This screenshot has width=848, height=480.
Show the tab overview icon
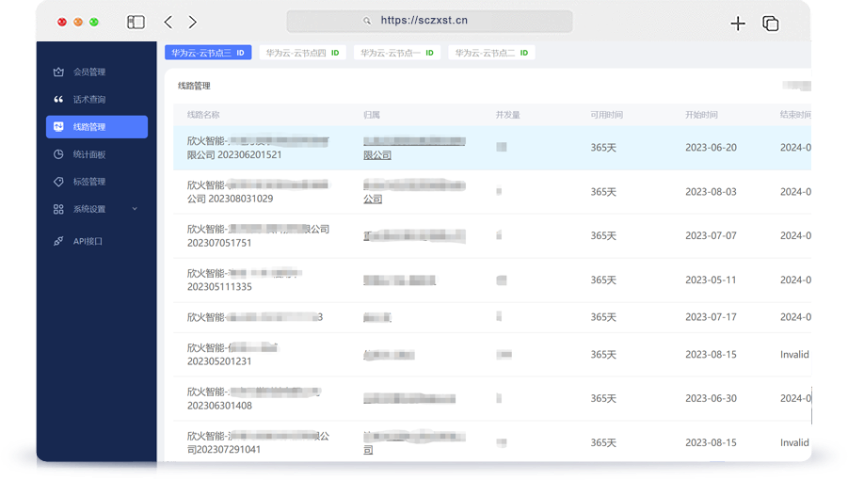[770, 23]
